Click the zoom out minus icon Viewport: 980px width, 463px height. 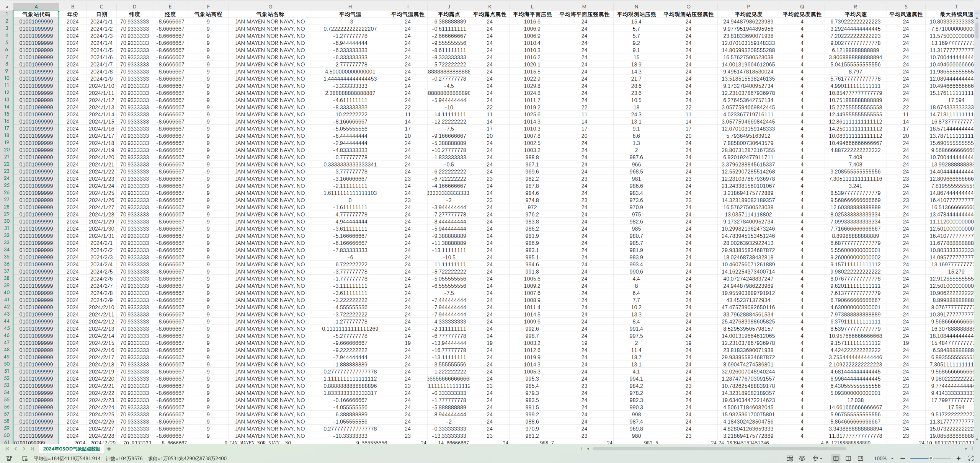(903, 458)
